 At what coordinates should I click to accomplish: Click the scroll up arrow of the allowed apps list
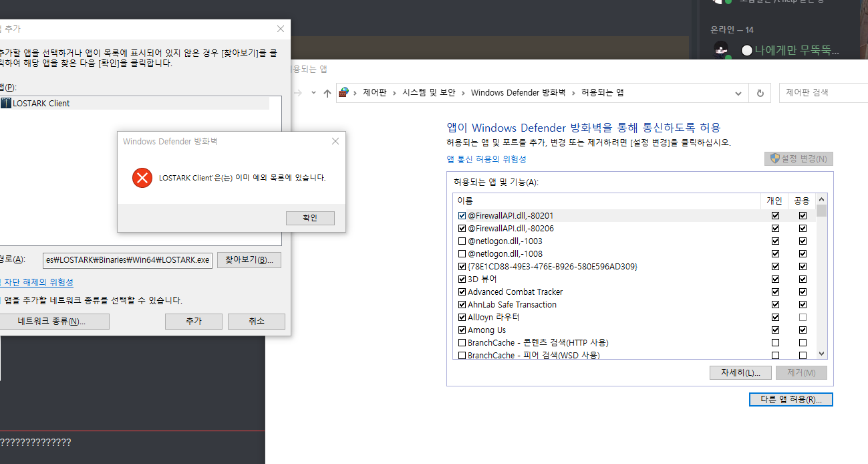(822, 199)
